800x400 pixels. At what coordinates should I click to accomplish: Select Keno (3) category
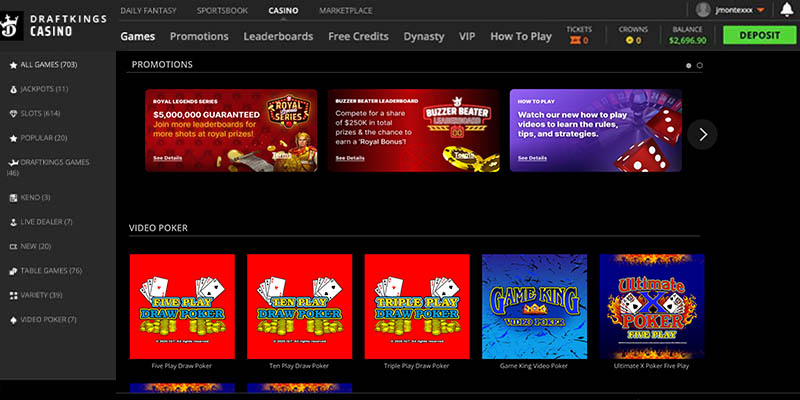[35, 197]
